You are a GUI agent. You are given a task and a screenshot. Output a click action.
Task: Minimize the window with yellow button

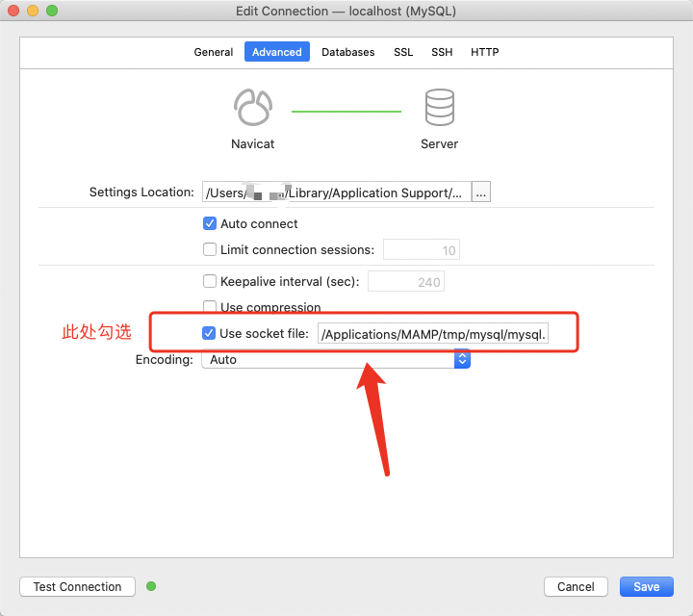click(x=33, y=11)
